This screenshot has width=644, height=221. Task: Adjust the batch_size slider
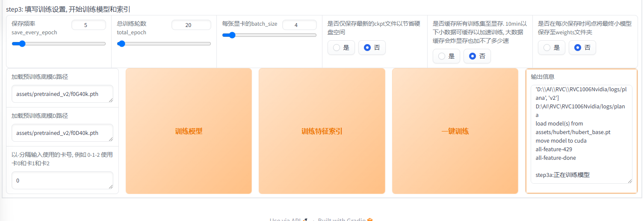click(269, 35)
